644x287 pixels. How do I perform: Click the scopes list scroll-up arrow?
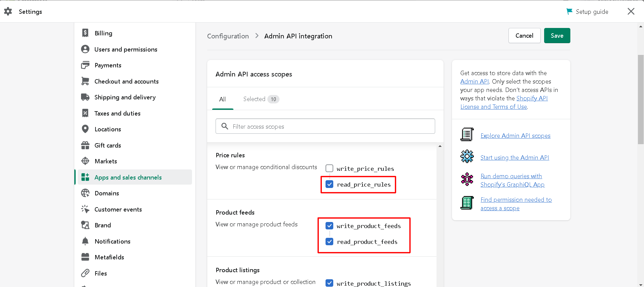tap(440, 146)
